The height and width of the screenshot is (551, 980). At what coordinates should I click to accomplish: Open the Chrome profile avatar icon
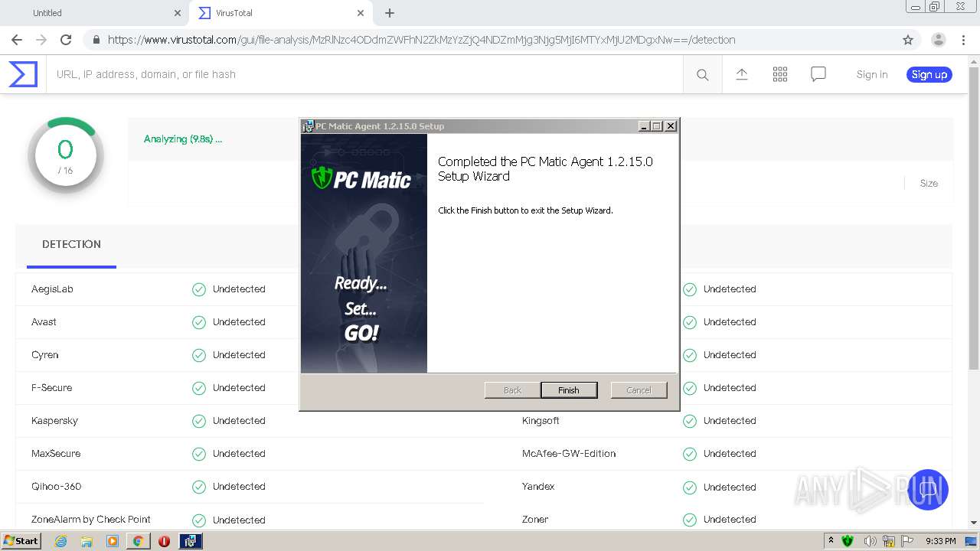click(938, 40)
